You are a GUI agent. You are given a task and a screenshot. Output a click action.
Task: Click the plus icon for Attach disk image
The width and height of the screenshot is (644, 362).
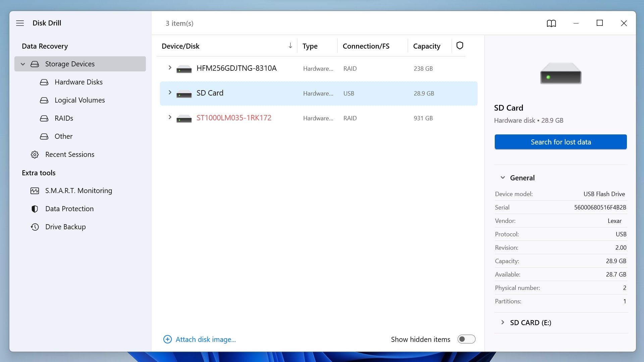coord(167,339)
